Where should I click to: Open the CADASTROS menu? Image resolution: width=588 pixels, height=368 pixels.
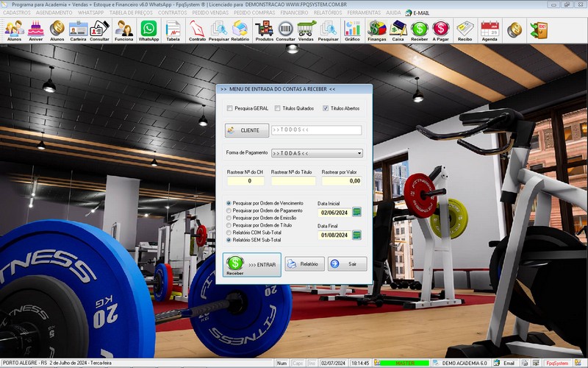(17, 13)
